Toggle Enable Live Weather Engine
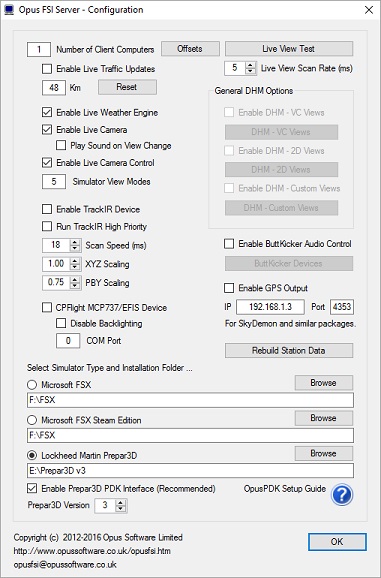Viewport: 381px width, 578px height. point(47,112)
